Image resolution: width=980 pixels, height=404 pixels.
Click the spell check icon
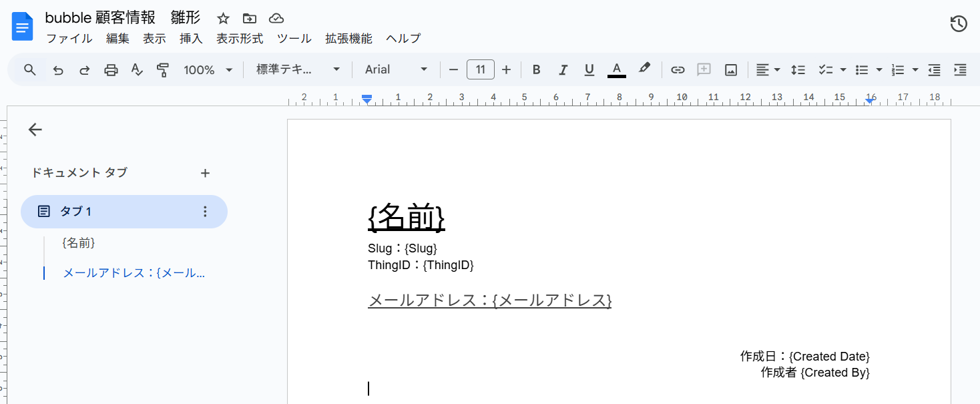tap(137, 70)
